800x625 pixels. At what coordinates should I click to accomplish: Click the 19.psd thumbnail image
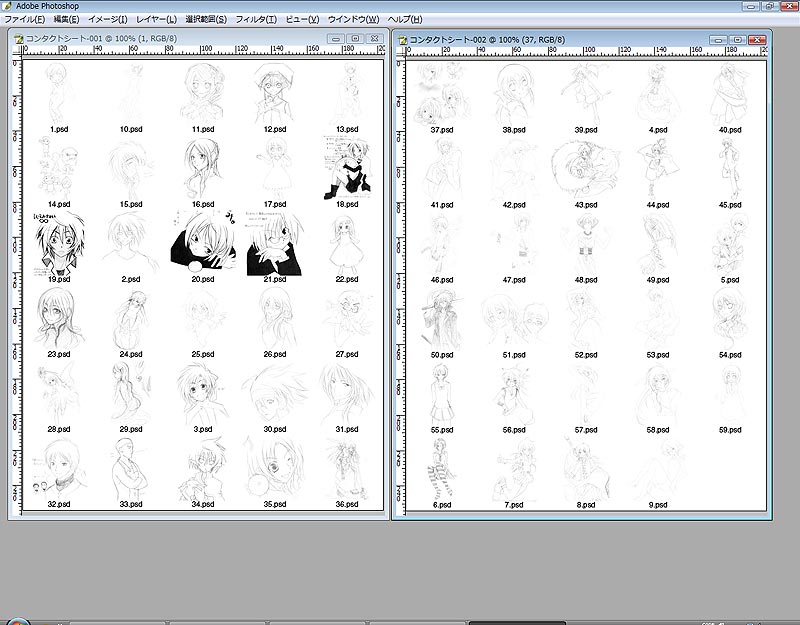(x=58, y=241)
